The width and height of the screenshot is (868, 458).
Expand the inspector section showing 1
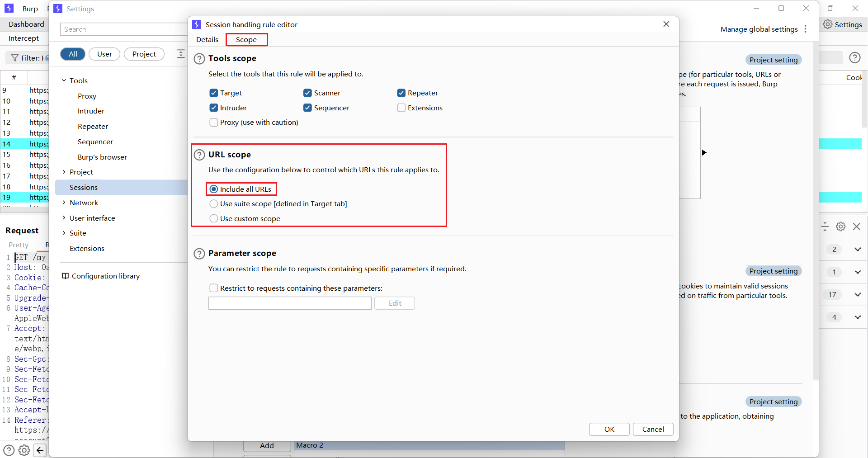[857, 272]
